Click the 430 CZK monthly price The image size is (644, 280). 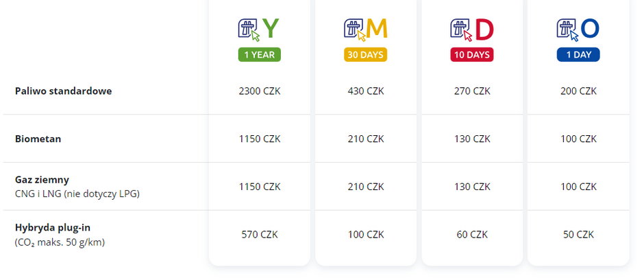pyautogui.click(x=366, y=91)
